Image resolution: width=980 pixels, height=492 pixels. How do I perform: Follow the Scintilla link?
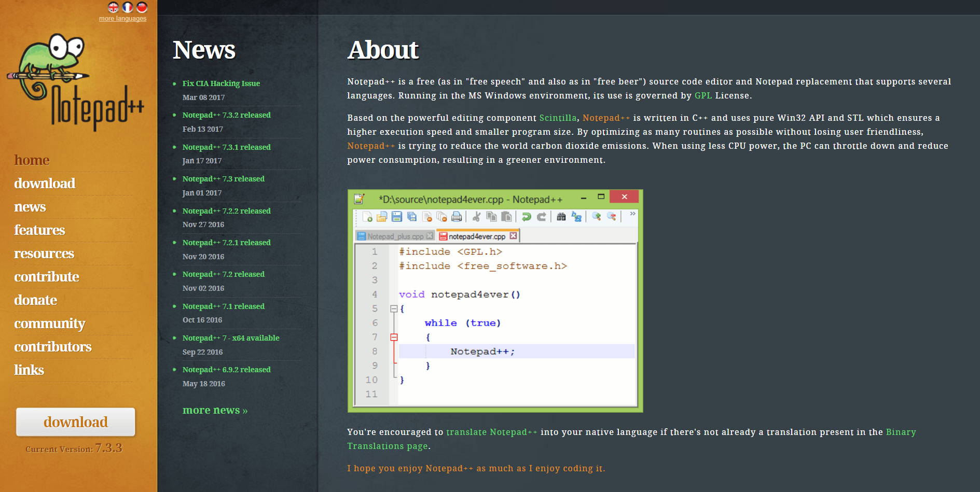558,118
